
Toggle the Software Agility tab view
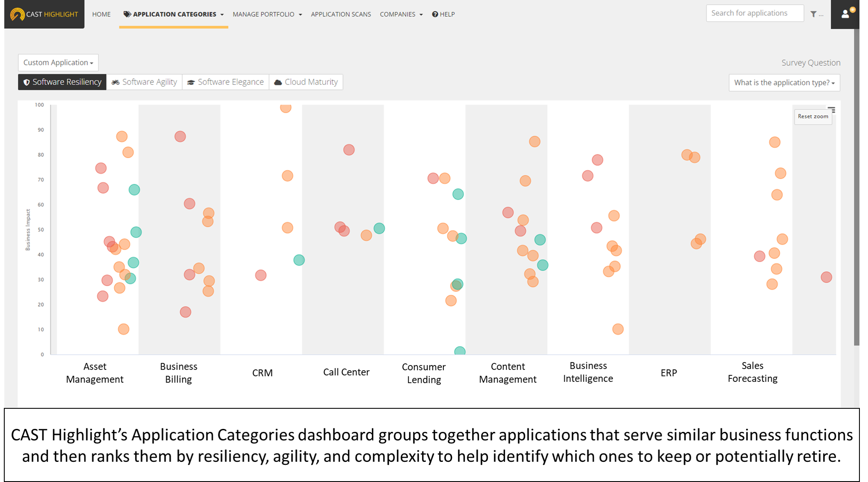[144, 82]
